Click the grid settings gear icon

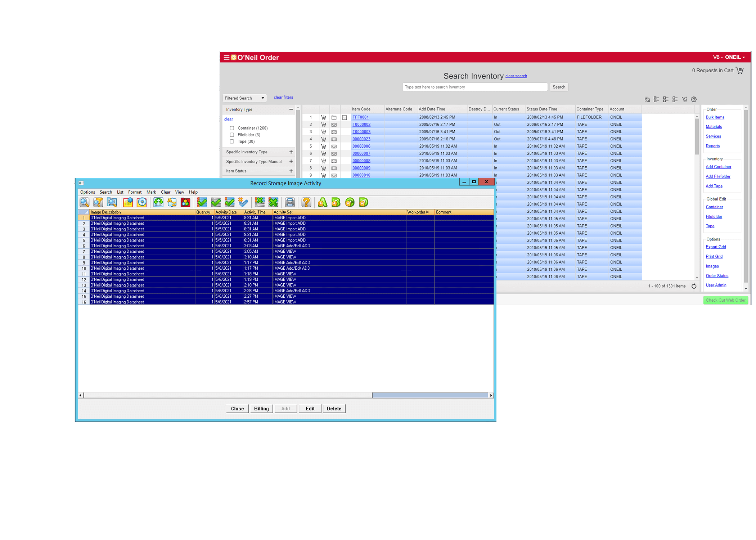tap(694, 99)
